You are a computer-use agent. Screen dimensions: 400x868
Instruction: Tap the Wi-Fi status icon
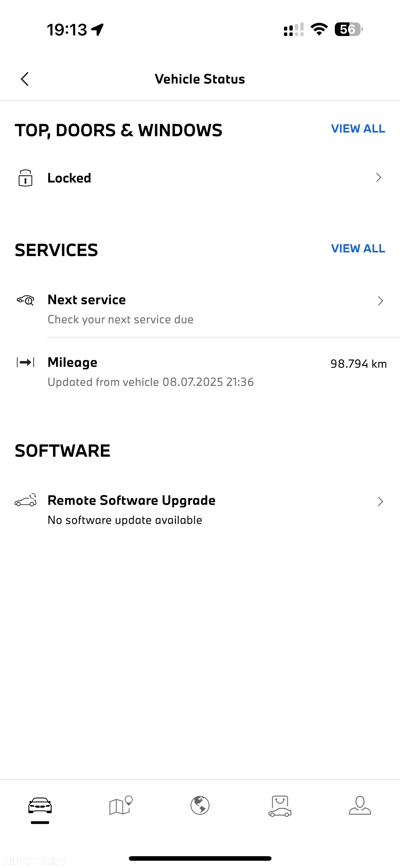[x=319, y=29]
